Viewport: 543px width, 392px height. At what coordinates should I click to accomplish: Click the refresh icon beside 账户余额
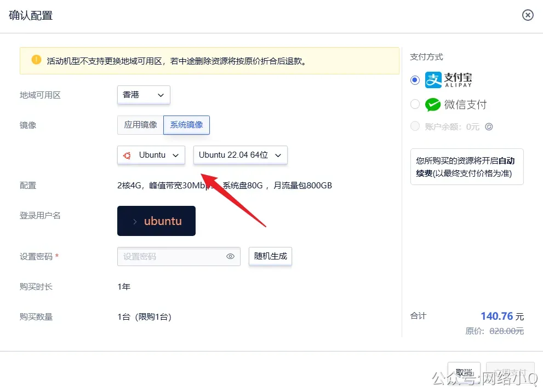tap(488, 127)
